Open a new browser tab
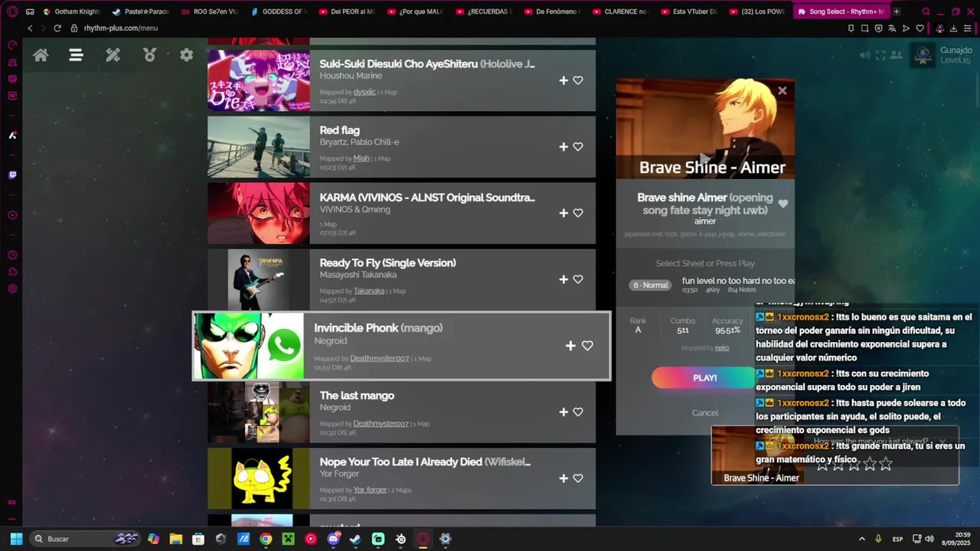Viewport: 980px width, 551px height. (897, 11)
